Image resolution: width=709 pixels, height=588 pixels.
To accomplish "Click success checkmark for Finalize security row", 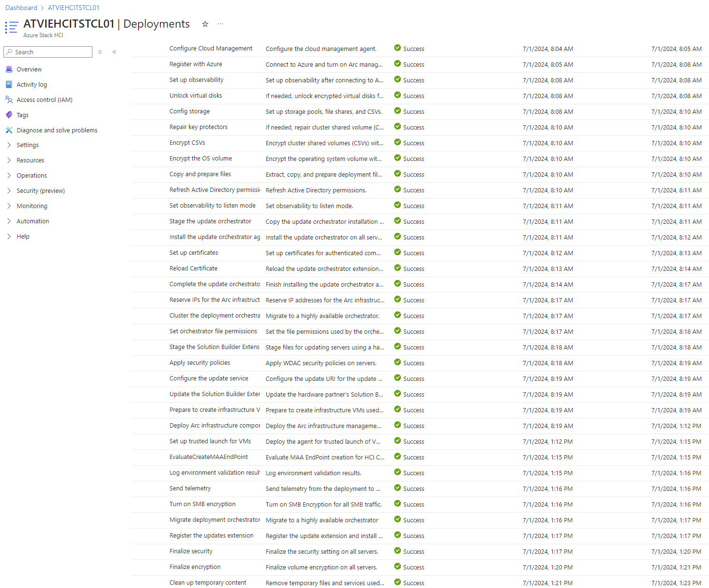I will 398,550.
